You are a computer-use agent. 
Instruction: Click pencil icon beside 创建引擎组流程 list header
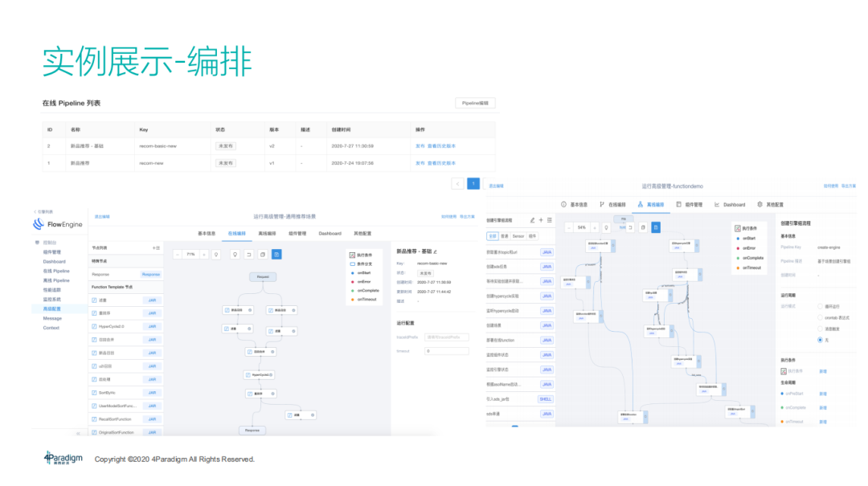[x=533, y=220]
